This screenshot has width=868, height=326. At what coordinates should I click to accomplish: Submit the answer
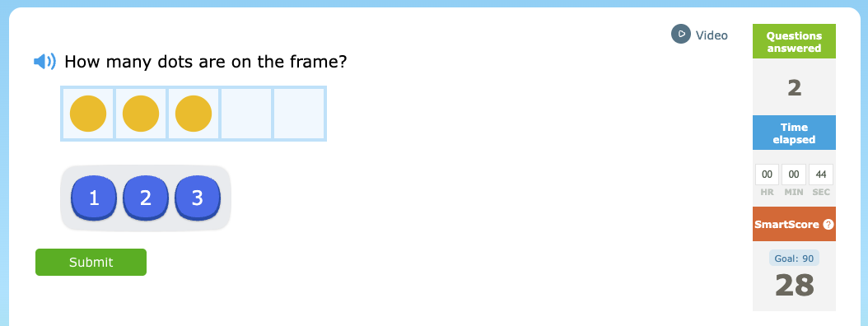[x=91, y=262]
